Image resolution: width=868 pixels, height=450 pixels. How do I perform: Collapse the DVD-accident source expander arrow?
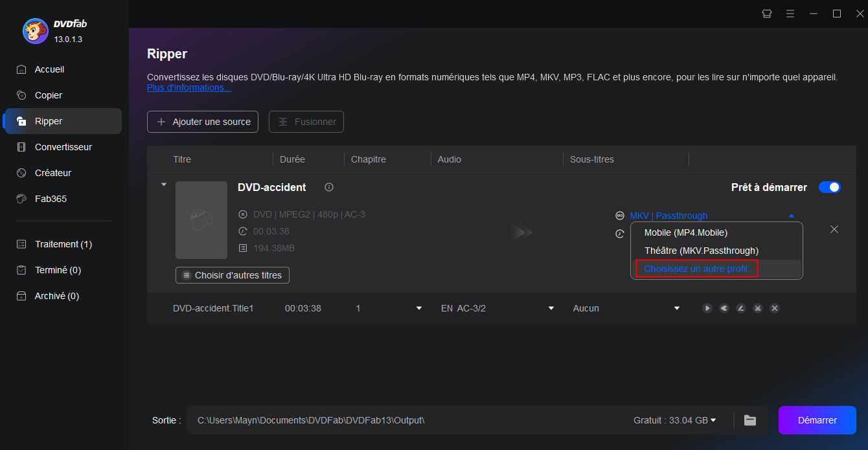[x=164, y=185]
